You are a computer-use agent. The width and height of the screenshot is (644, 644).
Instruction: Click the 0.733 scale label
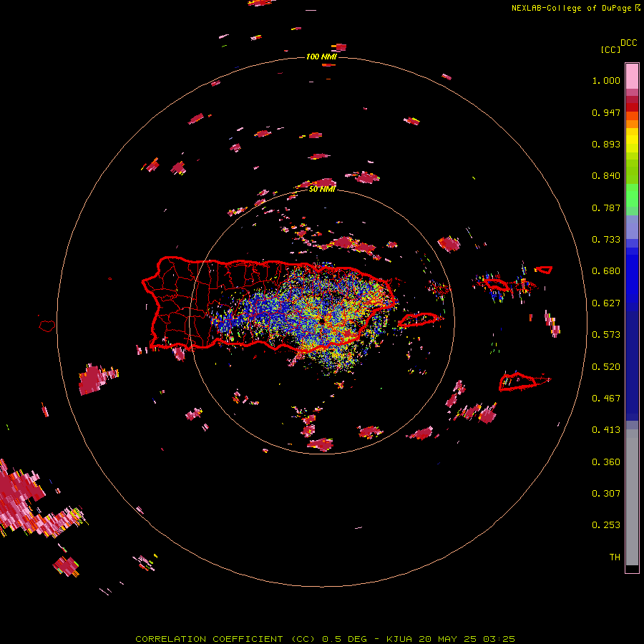click(x=606, y=240)
